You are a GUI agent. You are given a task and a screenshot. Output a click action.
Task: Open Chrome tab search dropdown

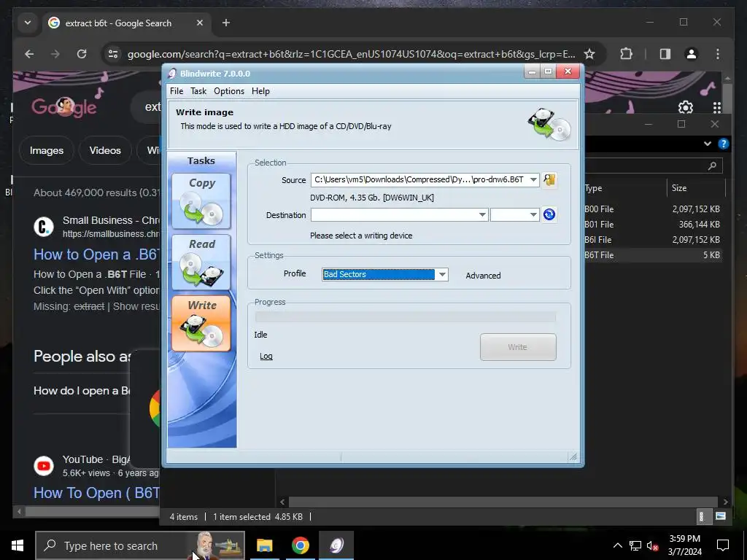pos(28,23)
